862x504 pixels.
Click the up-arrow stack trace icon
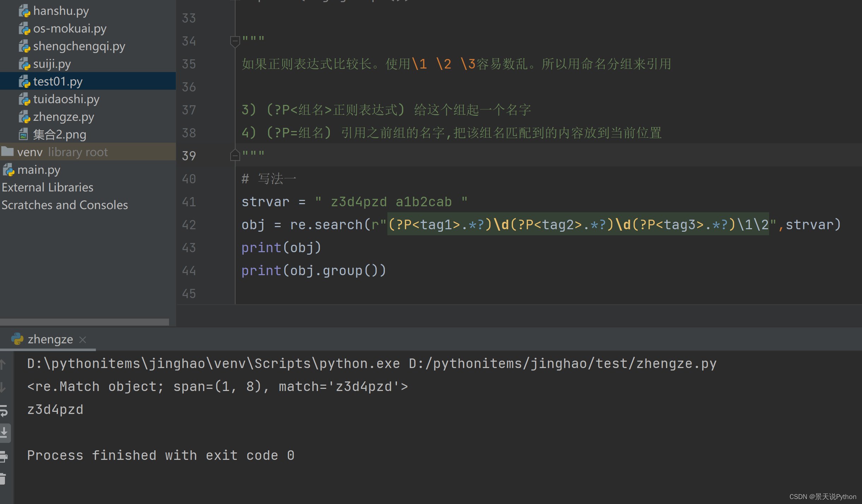3,364
